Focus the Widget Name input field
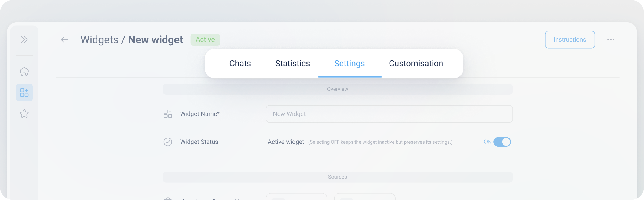This screenshot has height=200, width=644. pos(389,114)
